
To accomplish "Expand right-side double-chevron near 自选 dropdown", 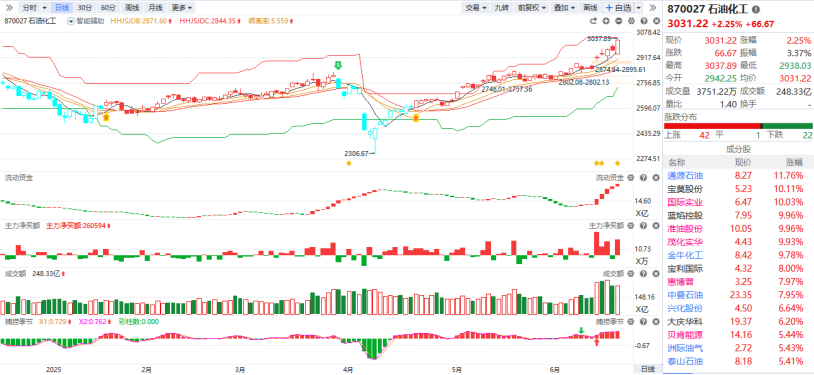I will [653, 8].
